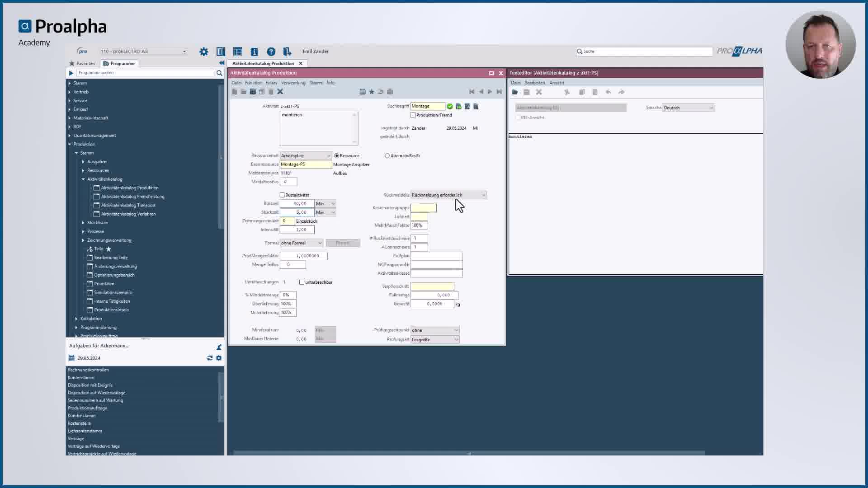Open the 110 - proELECTRO AG company dropdown
868x488 pixels.
pos(143,52)
